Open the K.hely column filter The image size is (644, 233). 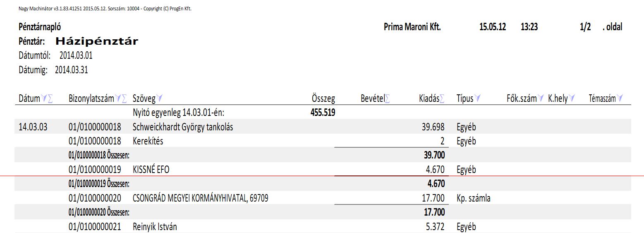(572, 98)
